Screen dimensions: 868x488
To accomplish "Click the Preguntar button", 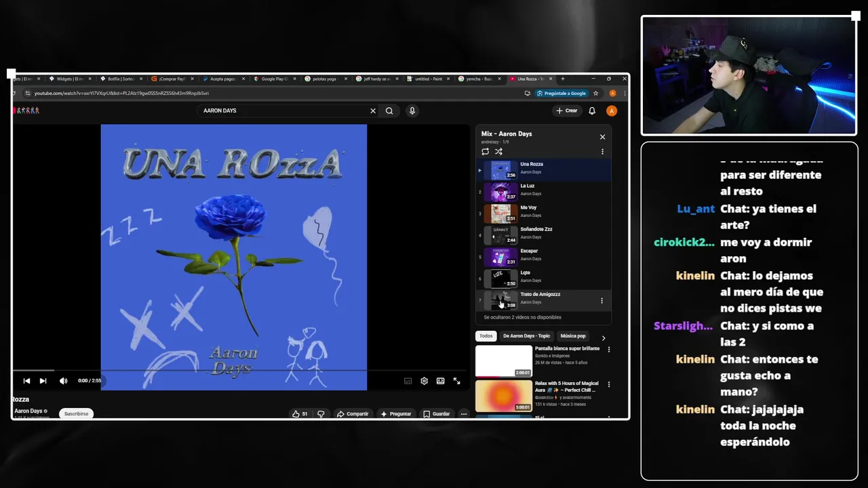I will click(396, 413).
